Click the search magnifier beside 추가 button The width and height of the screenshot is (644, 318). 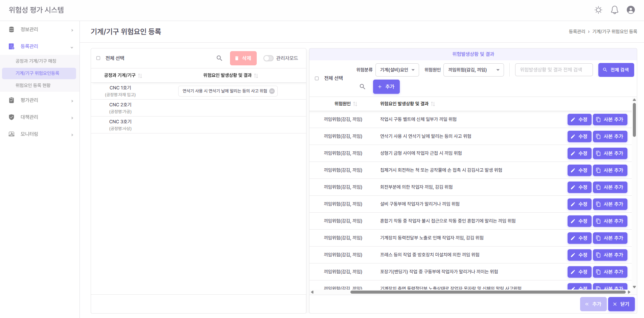pos(362,87)
